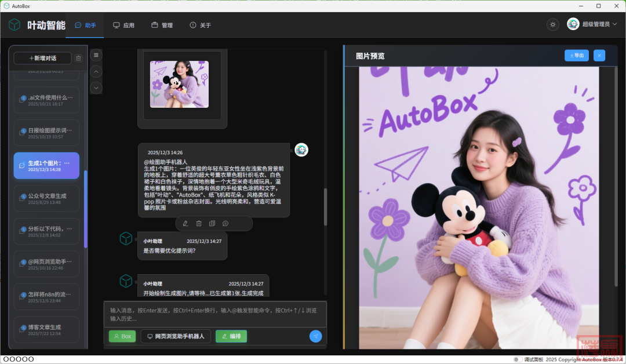626x364 pixels.
Task: Click the comment bubble icon under the message
Action: coord(225,223)
